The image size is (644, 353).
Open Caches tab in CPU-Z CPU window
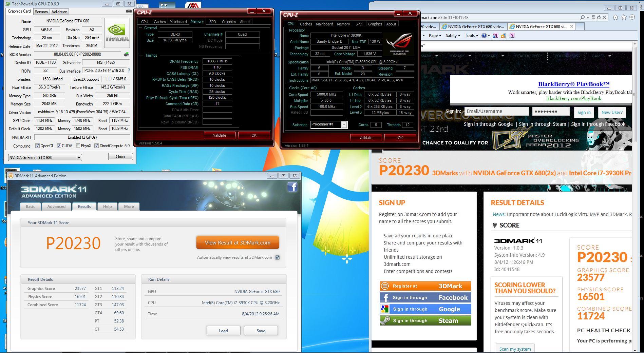pyautogui.click(x=306, y=24)
